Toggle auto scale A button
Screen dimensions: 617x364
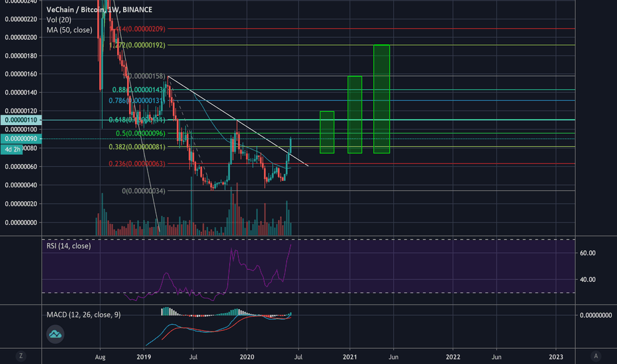coord(596,357)
